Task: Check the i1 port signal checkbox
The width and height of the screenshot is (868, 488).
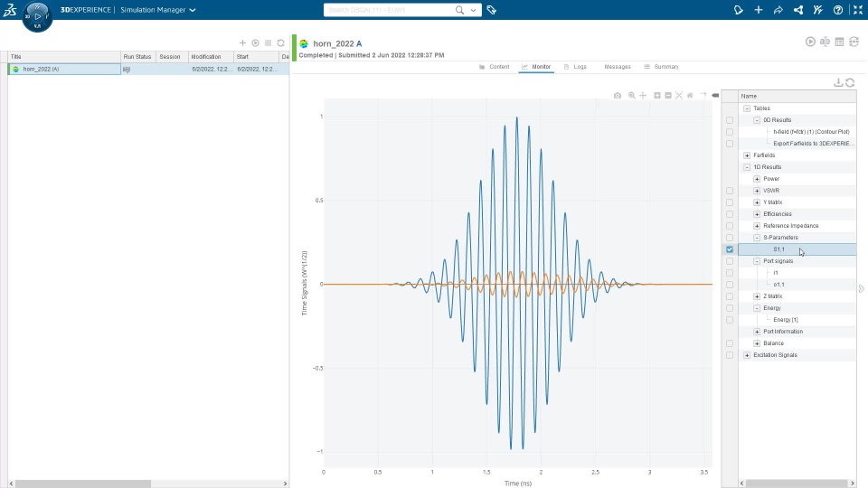Action: point(730,273)
